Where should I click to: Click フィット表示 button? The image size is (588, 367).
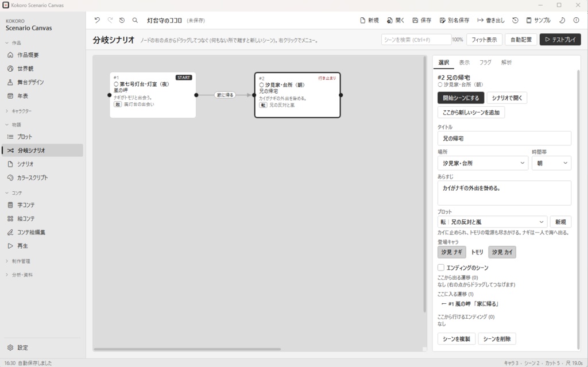click(484, 40)
